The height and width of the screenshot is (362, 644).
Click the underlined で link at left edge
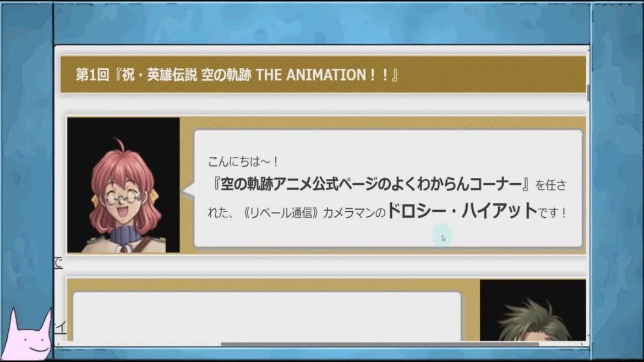pos(58,262)
